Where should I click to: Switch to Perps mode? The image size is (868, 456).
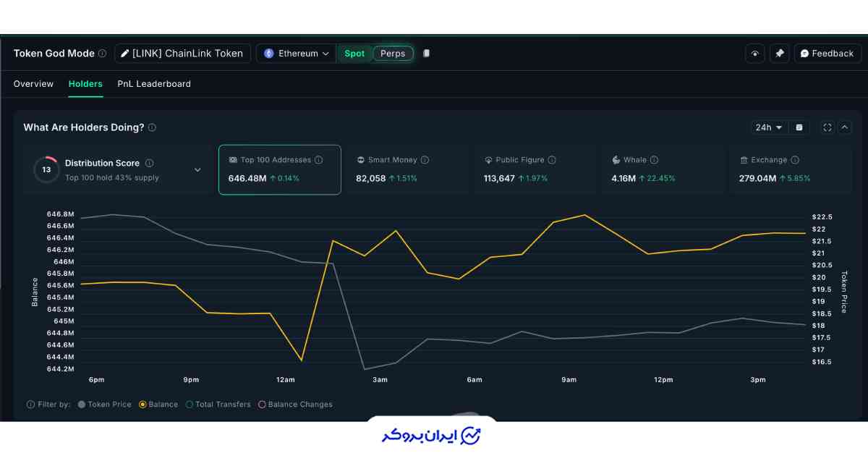[x=393, y=54]
